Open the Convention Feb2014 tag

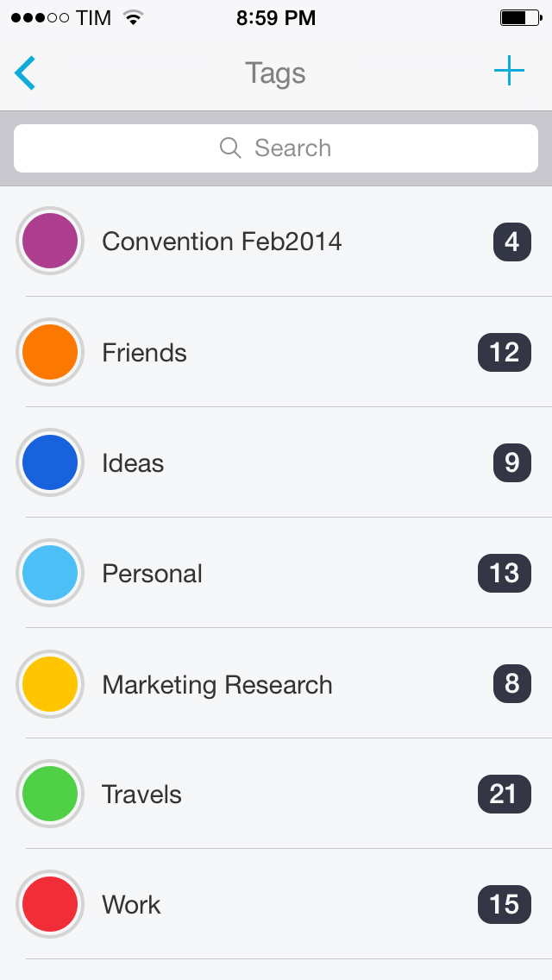coord(222,242)
